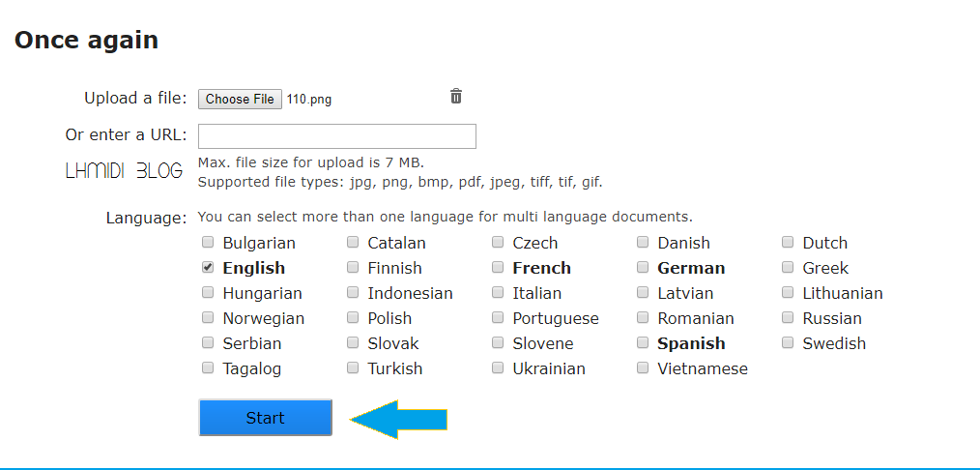980x470 pixels.
Task: Select the Spanish language checkbox
Action: click(643, 342)
